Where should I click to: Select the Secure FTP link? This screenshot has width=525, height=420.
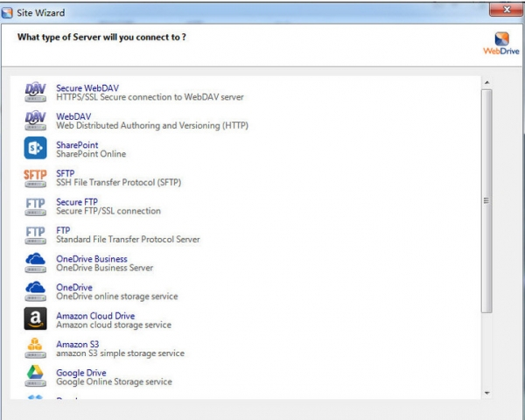(77, 202)
